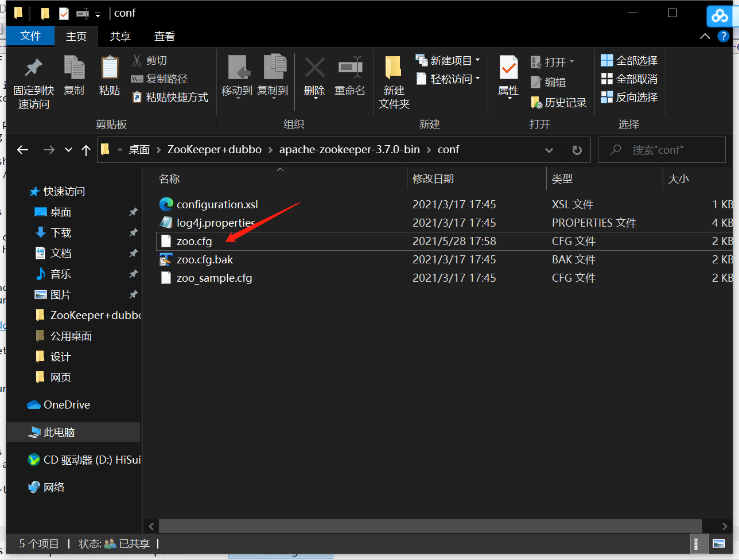739x560 pixels.
Task: Expand the Open button dropdown
Action: [x=571, y=61]
